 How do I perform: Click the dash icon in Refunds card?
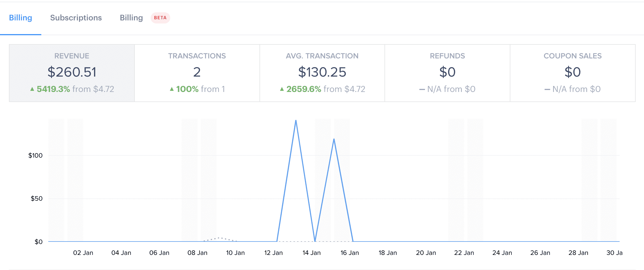[x=422, y=89]
